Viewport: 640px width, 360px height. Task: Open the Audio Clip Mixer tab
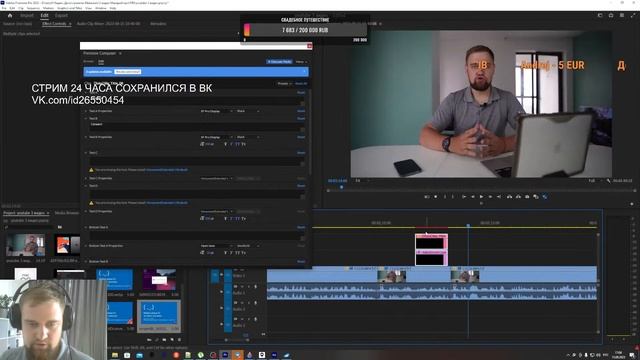(x=109, y=24)
